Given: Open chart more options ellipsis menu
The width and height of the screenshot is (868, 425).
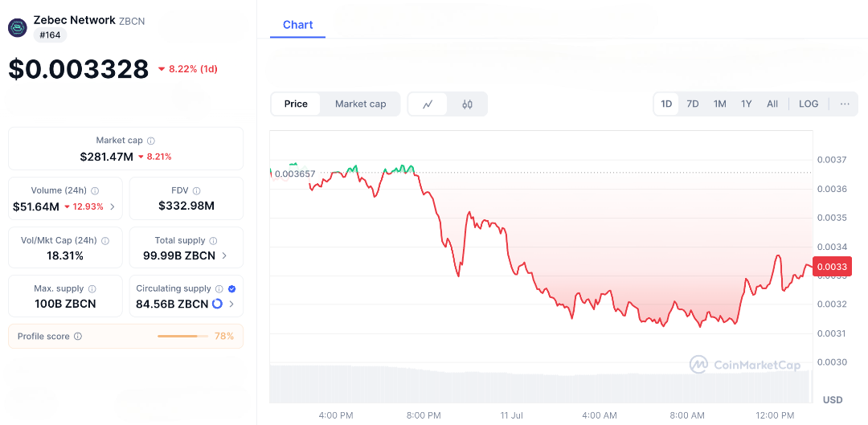Looking at the screenshot, I should coord(845,104).
